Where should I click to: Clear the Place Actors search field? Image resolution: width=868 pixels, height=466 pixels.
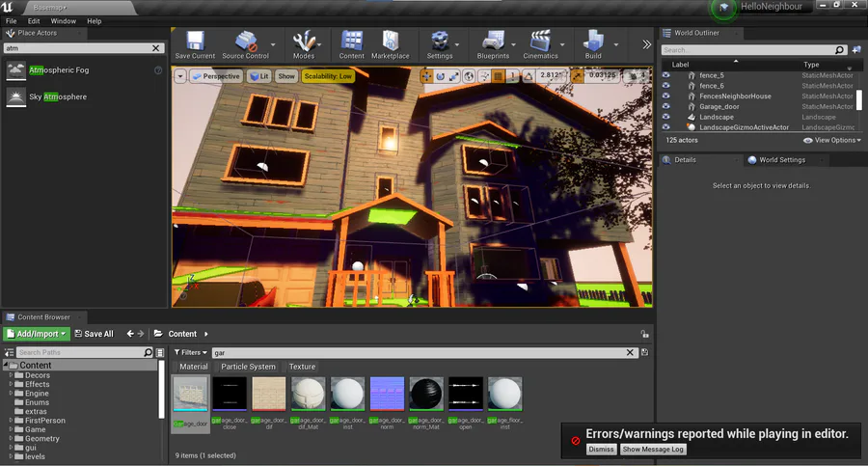[x=156, y=48]
